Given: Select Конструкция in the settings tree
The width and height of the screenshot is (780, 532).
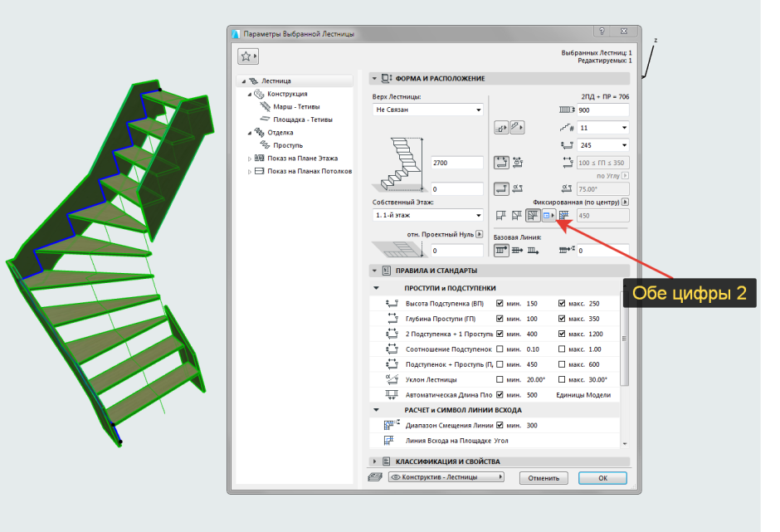Looking at the screenshot, I should [287, 94].
